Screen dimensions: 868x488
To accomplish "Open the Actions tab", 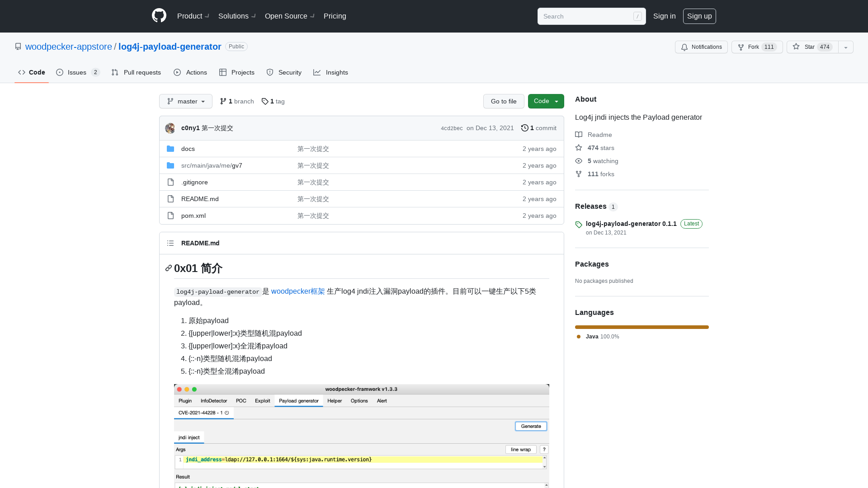I will pyautogui.click(x=190, y=72).
